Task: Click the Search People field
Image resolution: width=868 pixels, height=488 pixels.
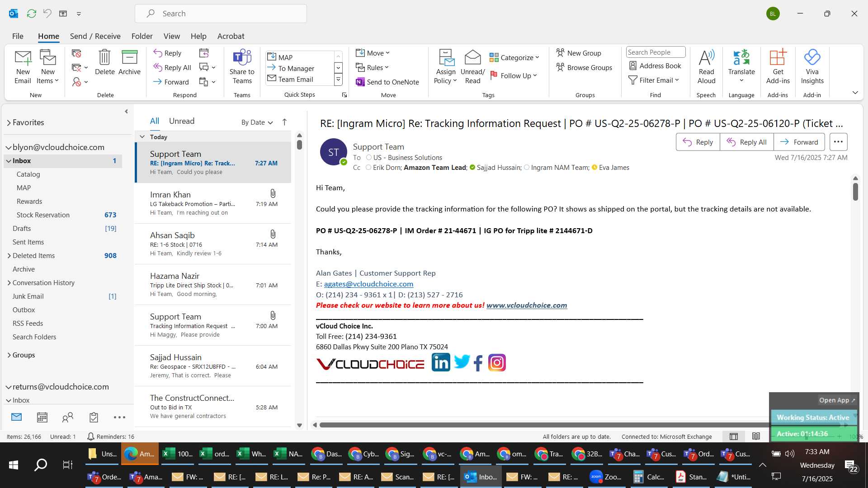Action: coord(656,52)
